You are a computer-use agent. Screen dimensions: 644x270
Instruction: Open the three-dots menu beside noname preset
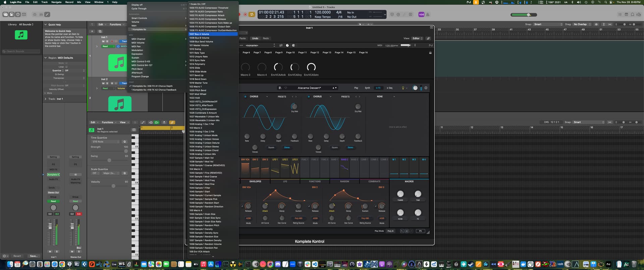point(241,45)
